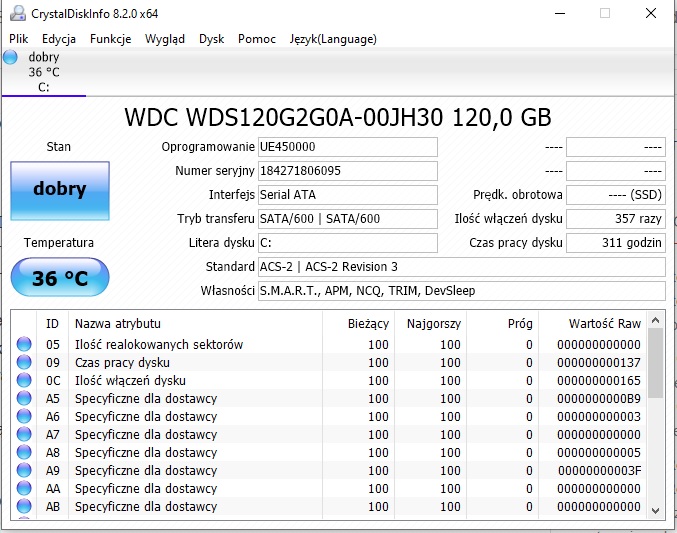Click the Standard field ACS-2 Revision 3
Image resolution: width=677 pixels, height=533 pixels.
[462, 267]
